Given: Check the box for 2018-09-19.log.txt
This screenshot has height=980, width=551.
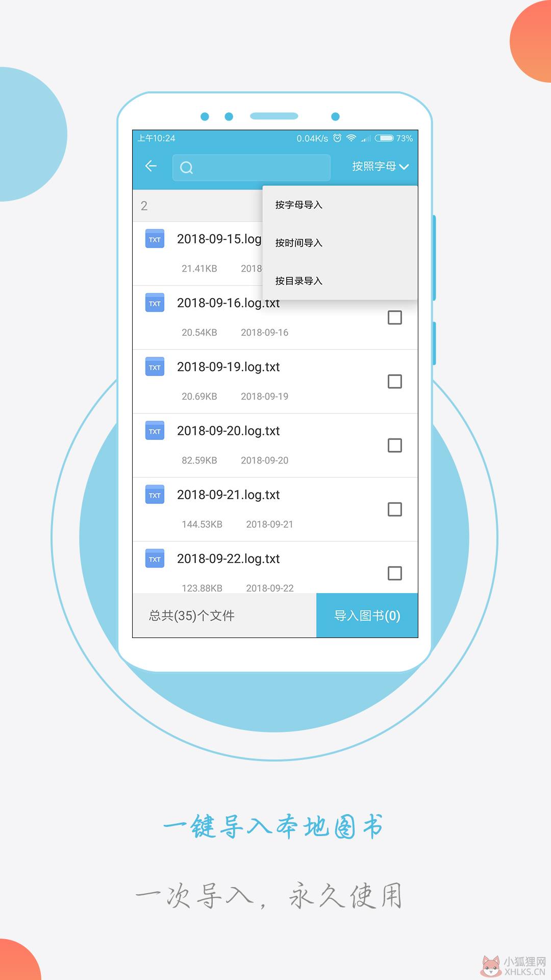Looking at the screenshot, I should coord(395,381).
